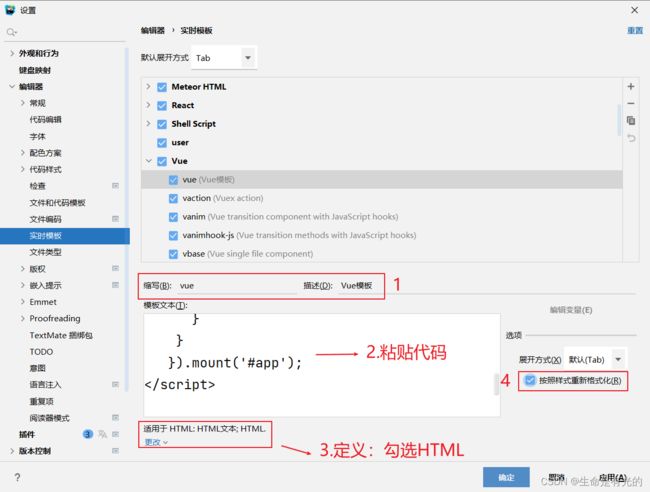Screen dimensions: 650x492
Task: Click 编辑器 in the breadcrumb
Action: tap(152, 30)
